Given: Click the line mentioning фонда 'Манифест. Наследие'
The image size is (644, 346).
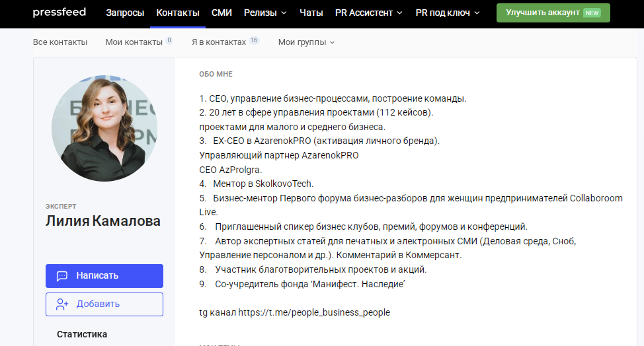Looking at the screenshot, I should click(302, 284).
